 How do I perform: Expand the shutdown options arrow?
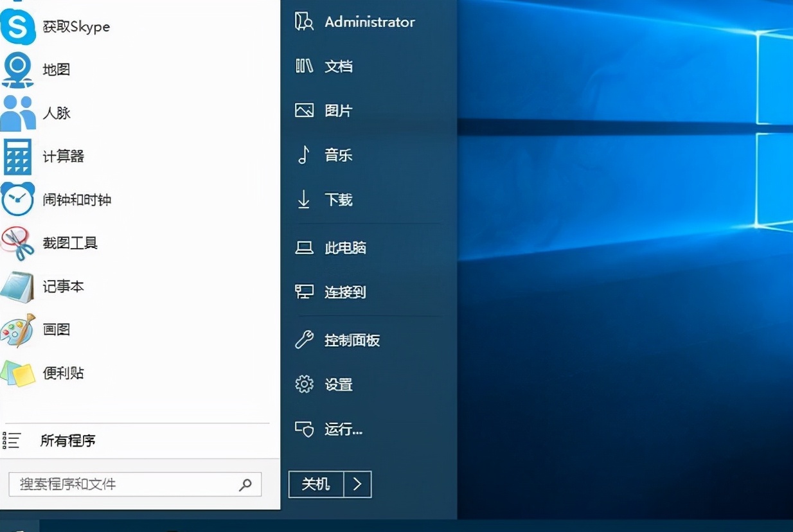coord(358,484)
